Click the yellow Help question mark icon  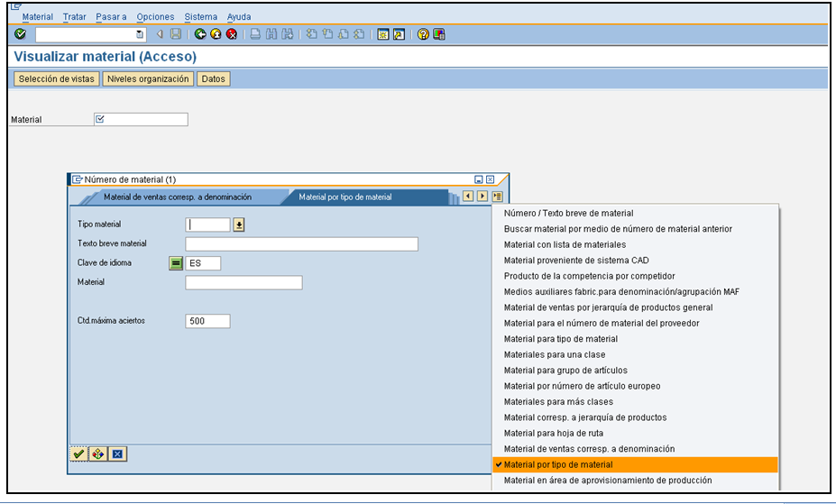[x=423, y=34]
